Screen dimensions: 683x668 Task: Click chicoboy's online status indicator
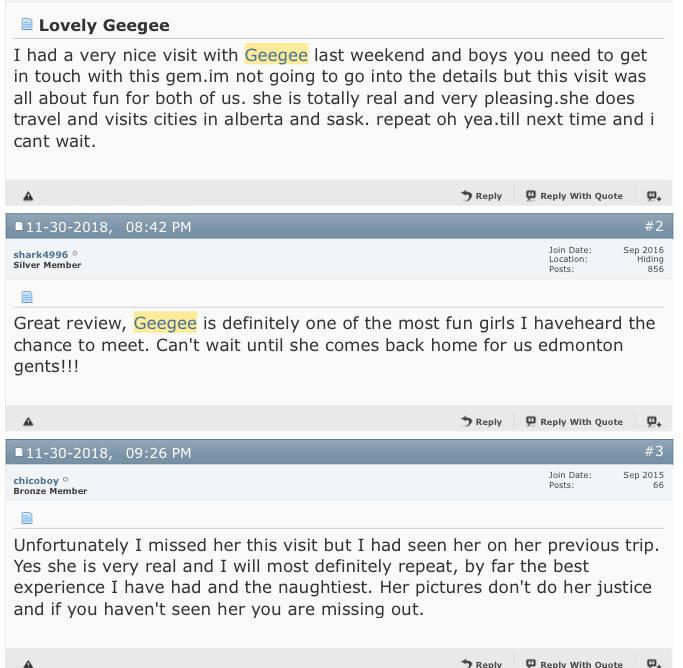[66, 480]
